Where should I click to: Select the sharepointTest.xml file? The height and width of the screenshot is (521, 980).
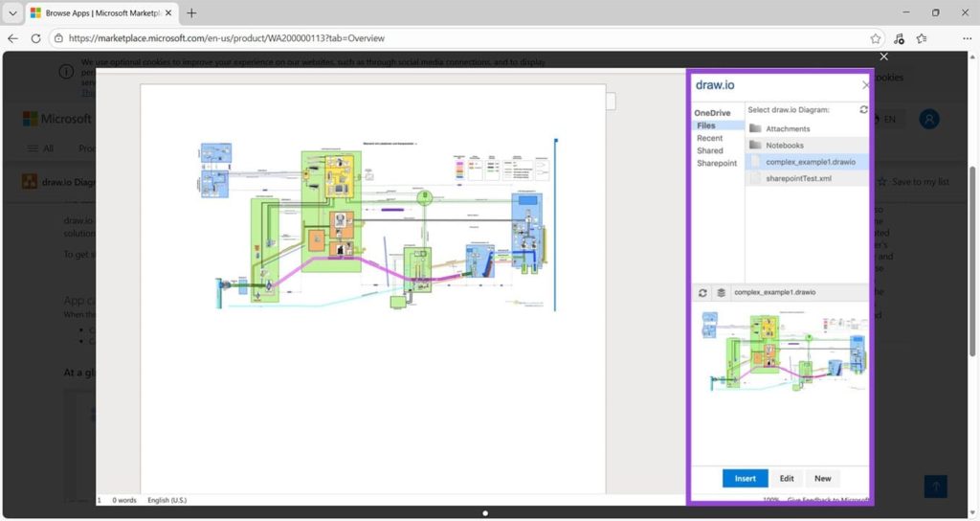click(x=798, y=179)
